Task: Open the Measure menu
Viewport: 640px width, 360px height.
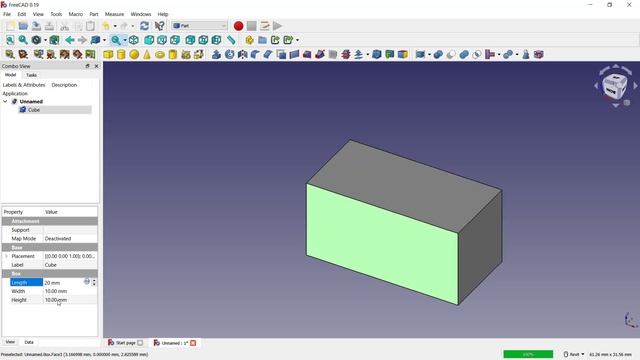Action: click(x=114, y=14)
